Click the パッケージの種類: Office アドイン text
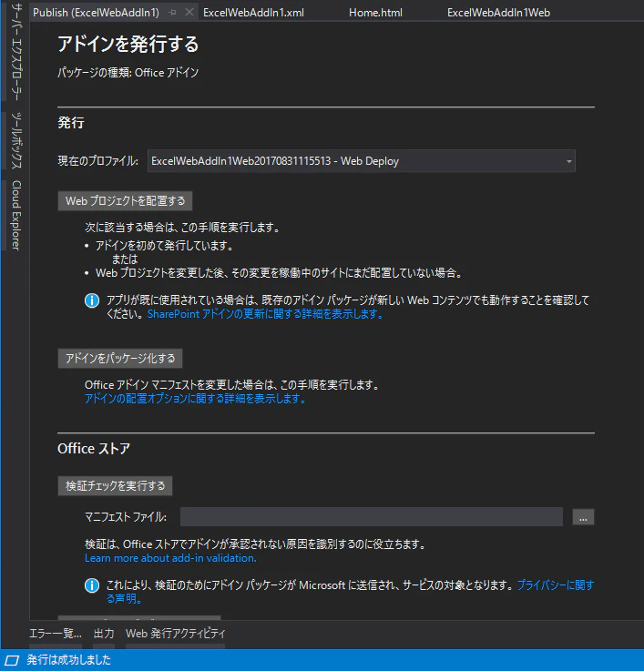Image resolution: width=644 pixels, height=671 pixels. 128,73
